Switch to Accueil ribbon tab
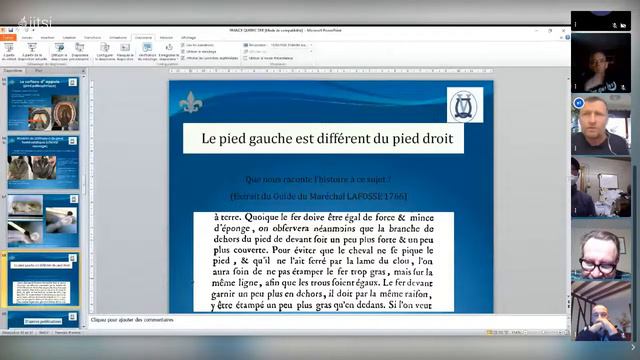 tap(27, 38)
